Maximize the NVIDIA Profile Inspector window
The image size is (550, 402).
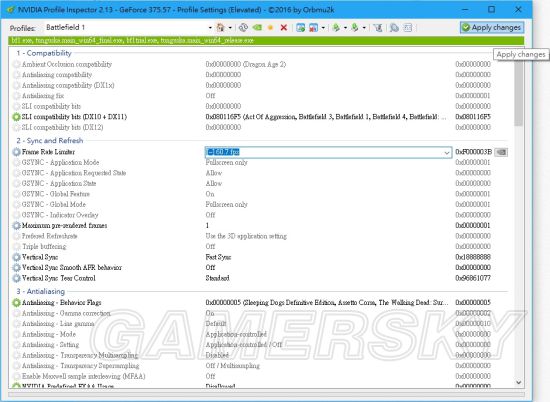[x=491, y=9]
